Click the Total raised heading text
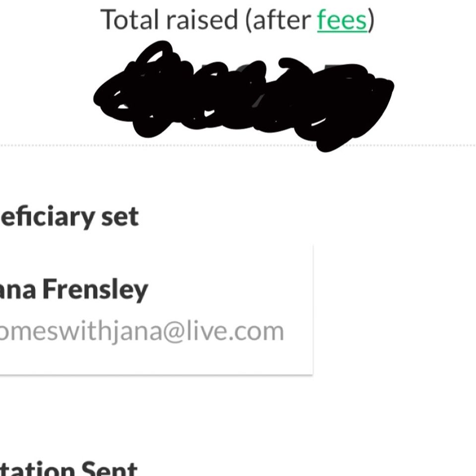This screenshot has height=476, width=476. click(238, 20)
